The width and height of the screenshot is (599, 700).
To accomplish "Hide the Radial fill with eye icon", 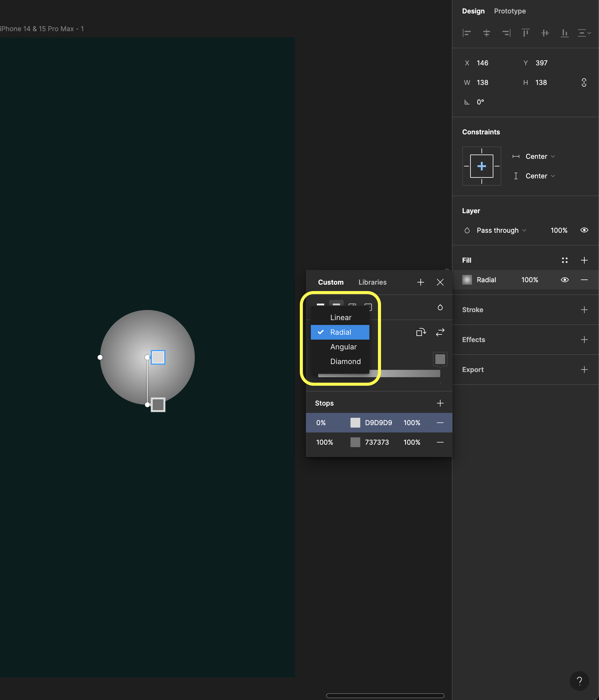I will [565, 280].
